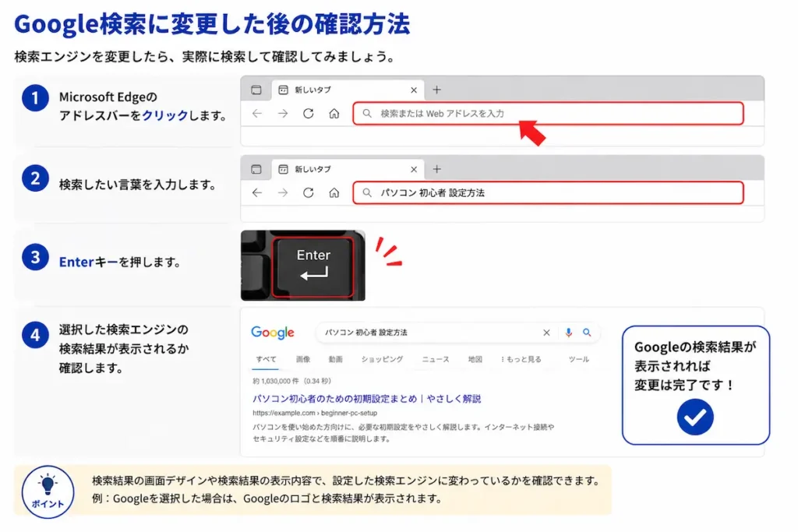
Task: Select the 地図 results tab
Action: click(x=475, y=359)
